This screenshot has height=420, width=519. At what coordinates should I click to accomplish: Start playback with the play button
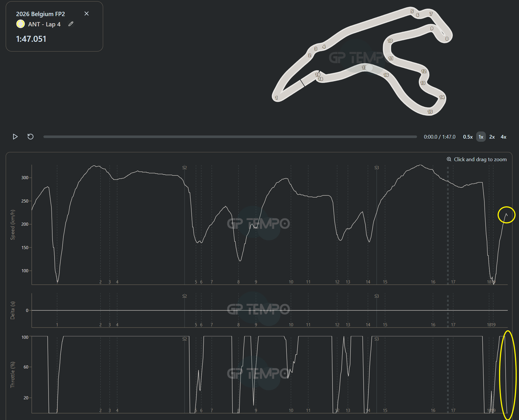point(15,137)
